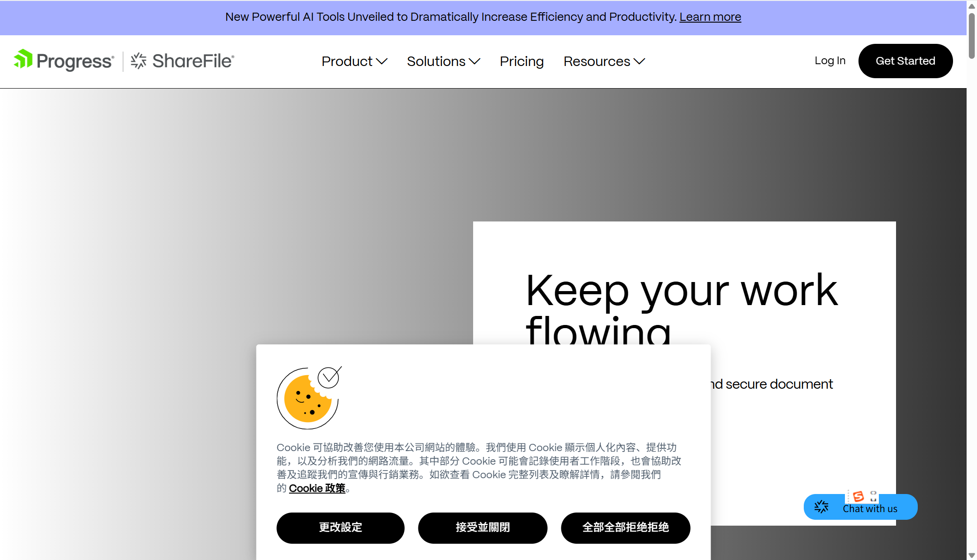977x560 pixels.
Task: Click the Progress logo icon
Action: (23, 59)
